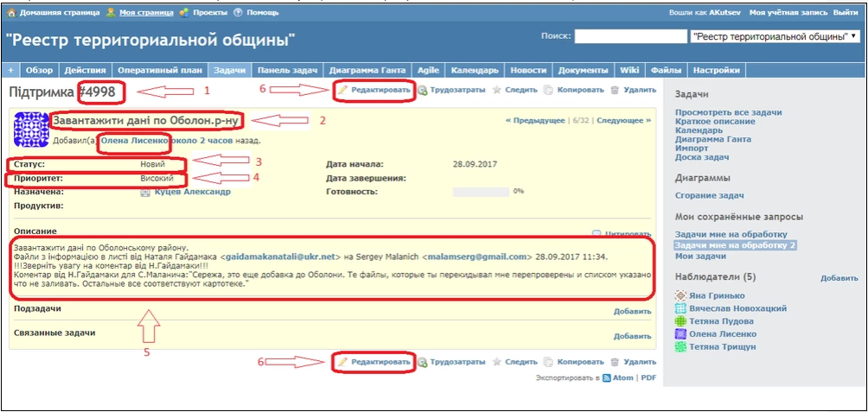Click Add (Добавить) next to watchers
The width and height of the screenshot is (868, 412).
tap(839, 279)
